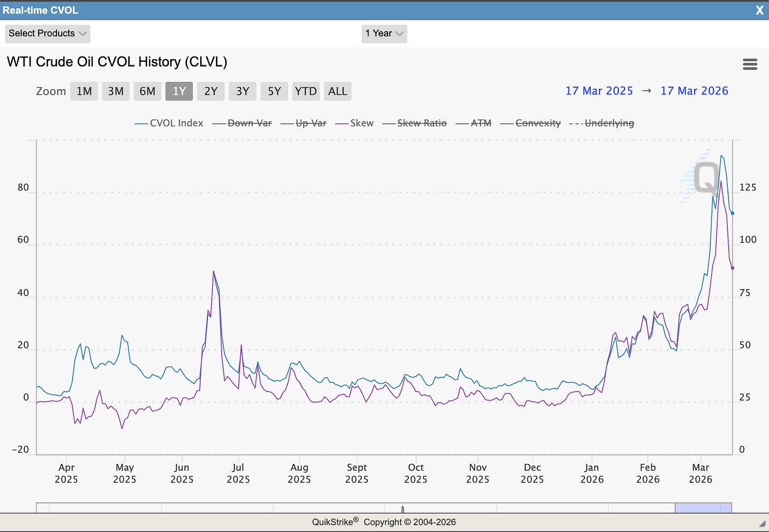769x532 pixels.
Task: Click the Dec 2025 x-axis label
Action: click(532, 473)
